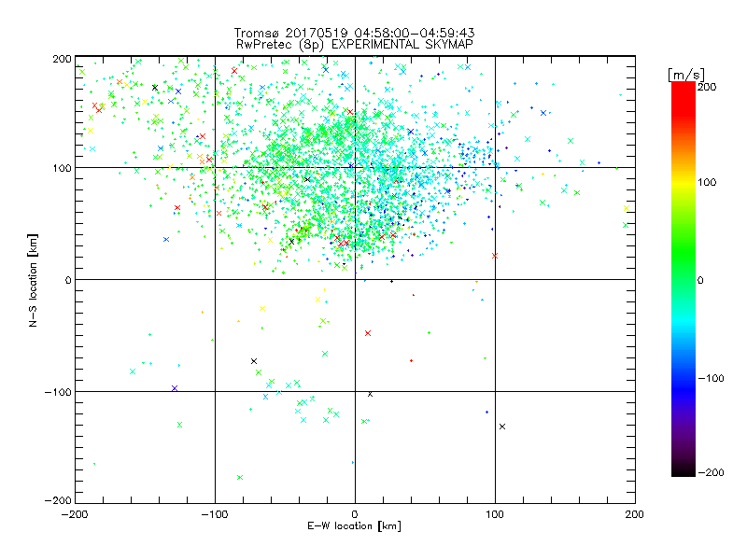747x560 pixels.
Task: Click the y-axis tick label '-100'
Action: click(x=58, y=392)
